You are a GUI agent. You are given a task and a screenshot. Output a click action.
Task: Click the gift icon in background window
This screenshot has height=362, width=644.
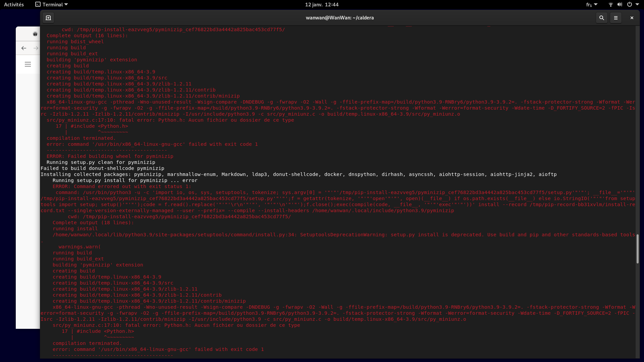tap(35, 34)
